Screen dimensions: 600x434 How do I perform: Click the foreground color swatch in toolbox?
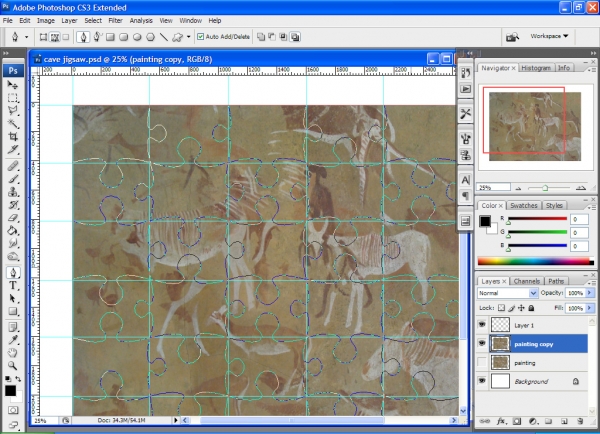pyautogui.click(x=10, y=391)
